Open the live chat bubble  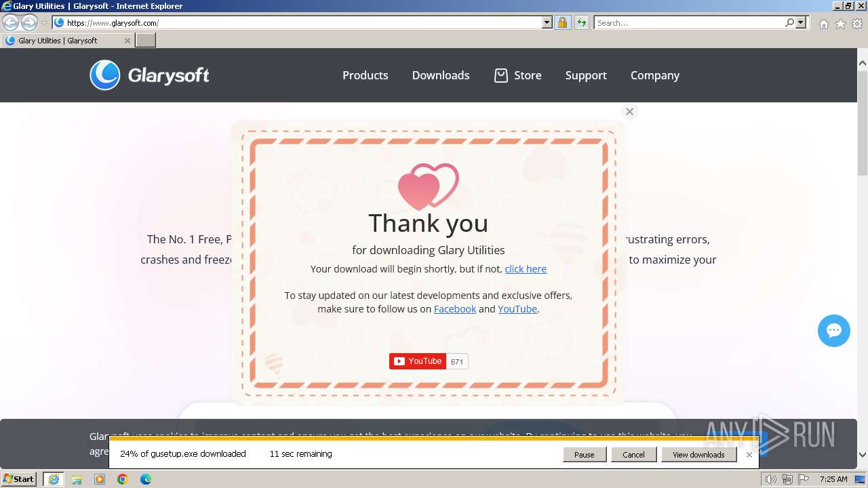point(834,331)
